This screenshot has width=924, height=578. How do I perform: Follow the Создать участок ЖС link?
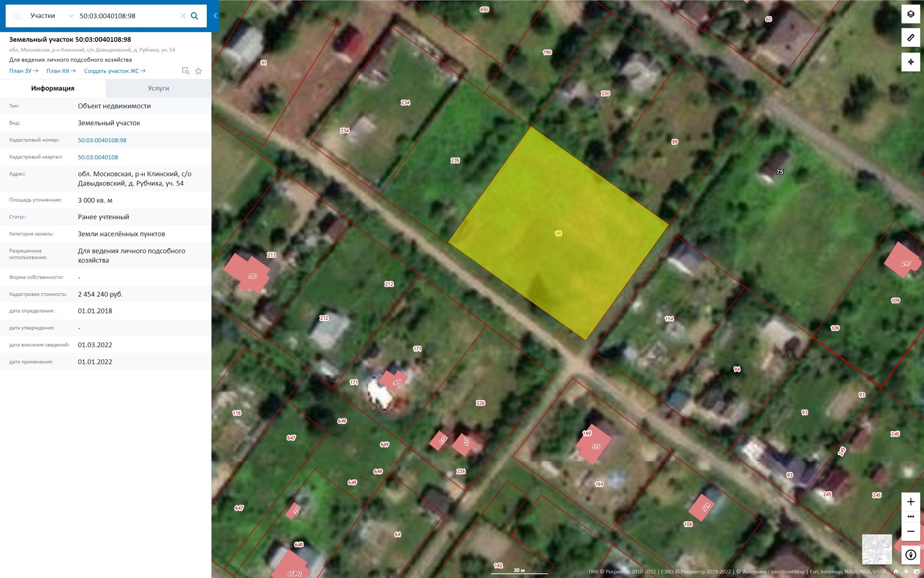(115, 71)
